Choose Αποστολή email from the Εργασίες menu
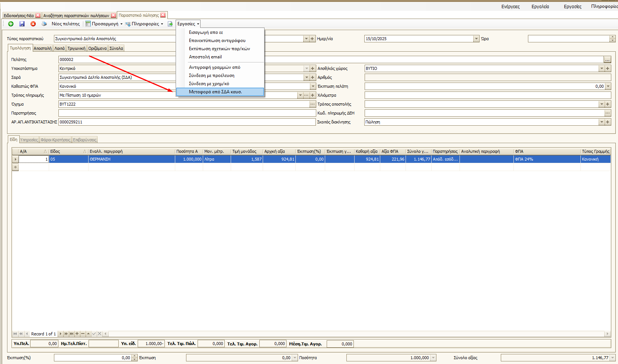 click(205, 57)
